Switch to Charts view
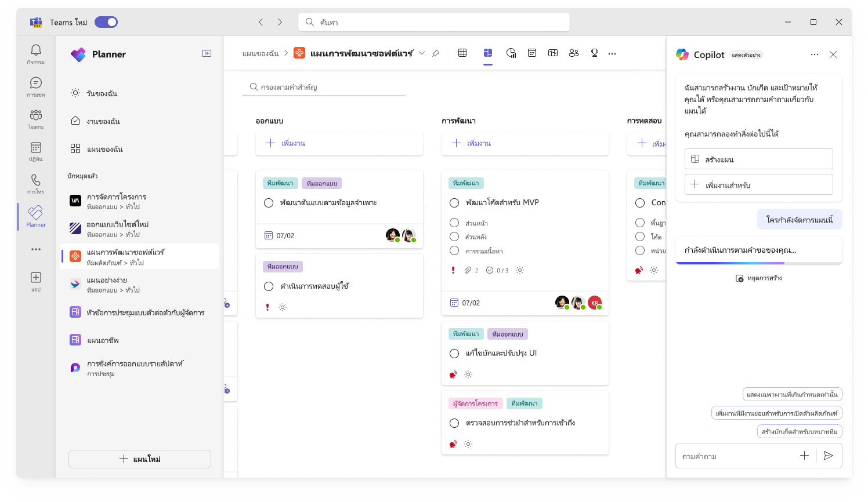The width and height of the screenshot is (868, 502). click(x=511, y=53)
